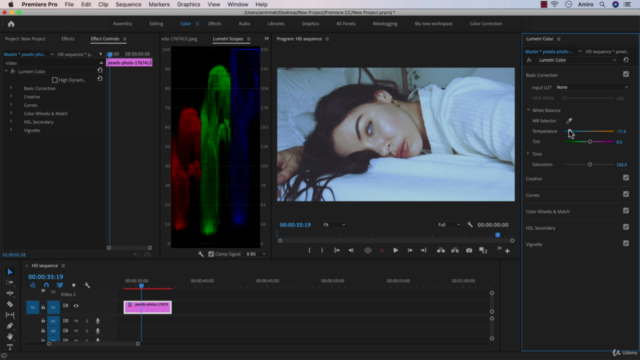Image resolution: width=640 pixels, height=360 pixels.
Task: Toggle the Curves section checkbox
Action: [626, 194]
